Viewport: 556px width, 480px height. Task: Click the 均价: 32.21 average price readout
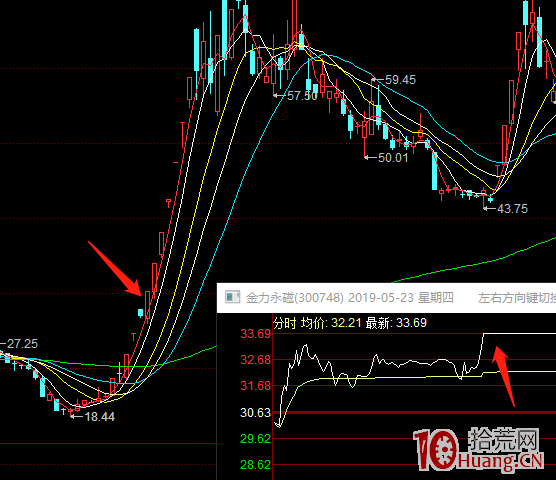[x=331, y=323]
